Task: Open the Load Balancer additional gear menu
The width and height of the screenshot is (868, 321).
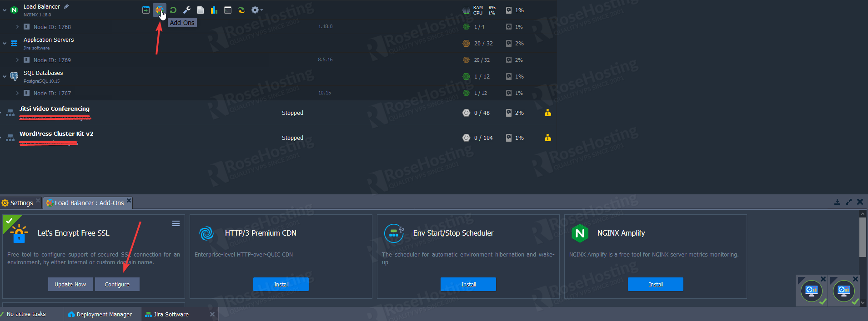Action: [257, 10]
